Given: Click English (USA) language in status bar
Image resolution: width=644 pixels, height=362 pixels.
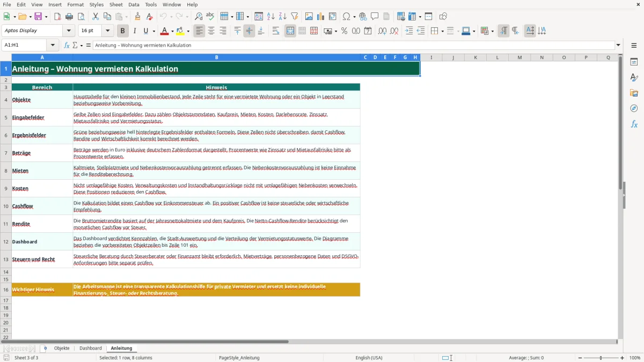Looking at the screenshot, I should (369, 358).
